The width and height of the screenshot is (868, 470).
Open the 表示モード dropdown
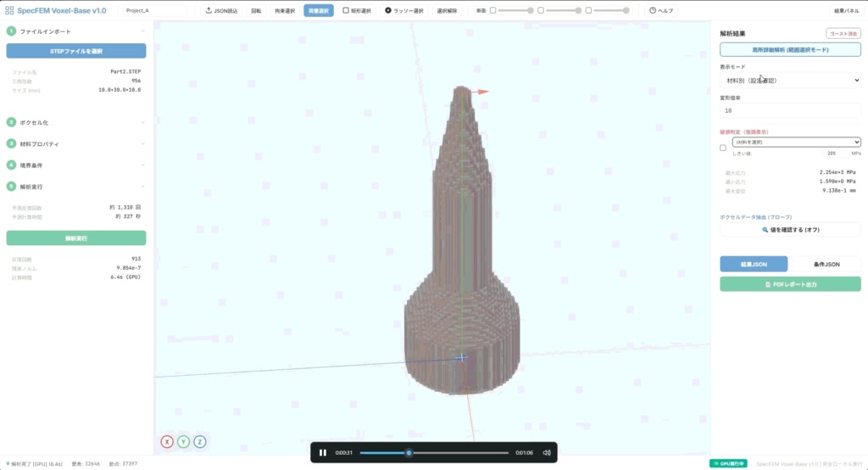(790, 81)
